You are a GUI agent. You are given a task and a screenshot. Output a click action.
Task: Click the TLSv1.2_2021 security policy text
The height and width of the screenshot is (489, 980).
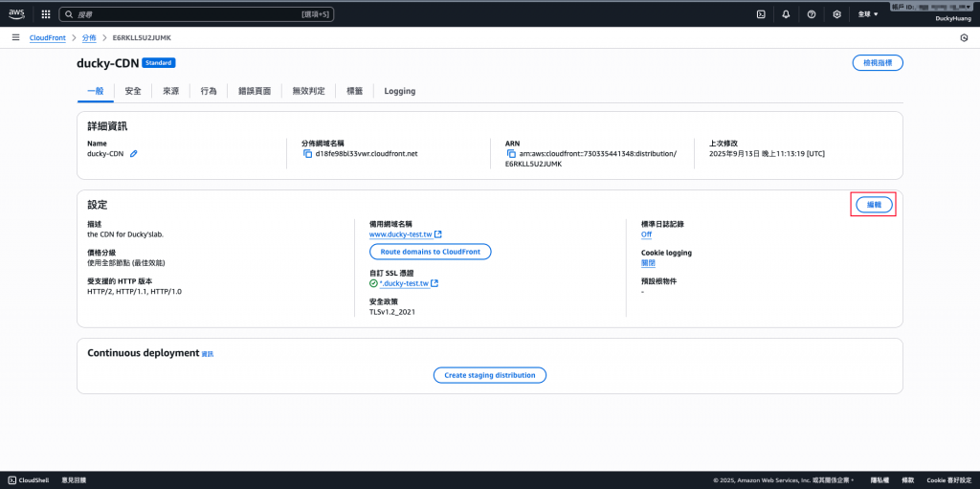tap(391, 311)
